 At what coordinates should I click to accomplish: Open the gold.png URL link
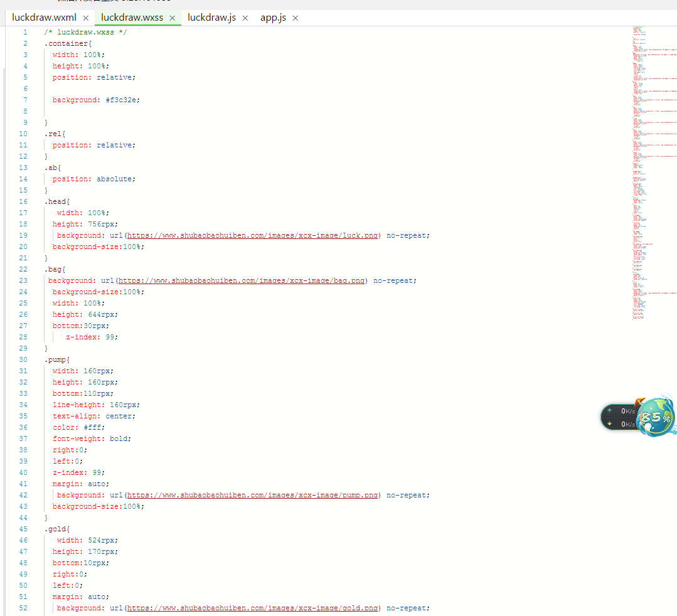coord(252,608)
